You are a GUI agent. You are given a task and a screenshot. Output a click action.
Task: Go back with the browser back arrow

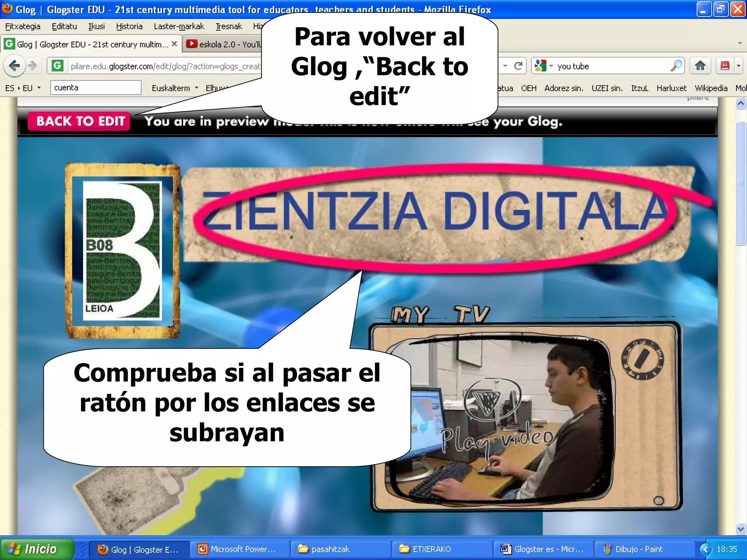(14, 66)
